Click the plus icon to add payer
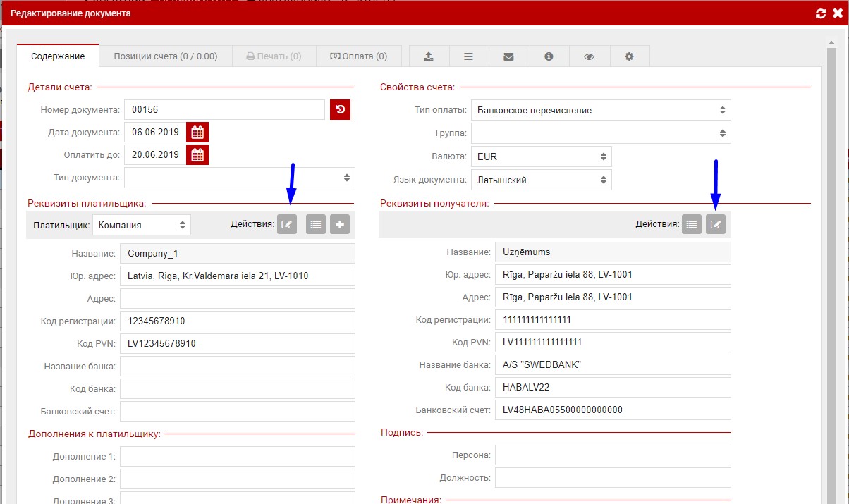849x504 pixels. 340,225
